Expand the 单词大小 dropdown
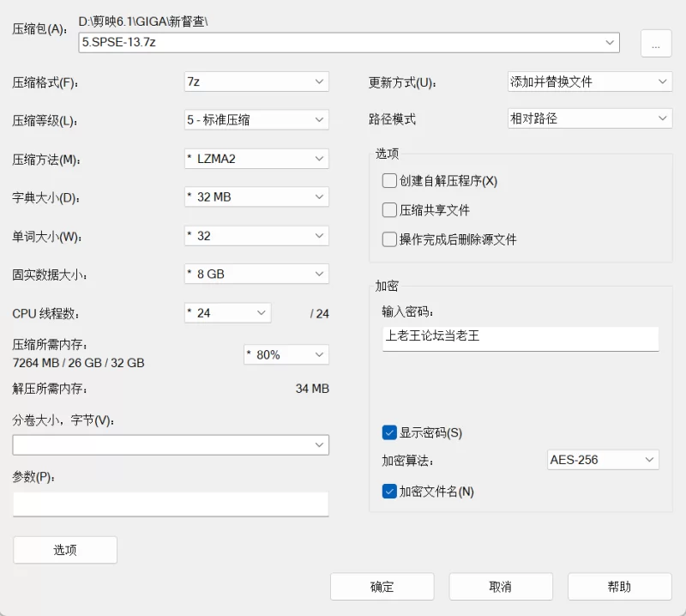Image resolution: width=686 pixels, height=616 pixels. click(x=256, y=235)
